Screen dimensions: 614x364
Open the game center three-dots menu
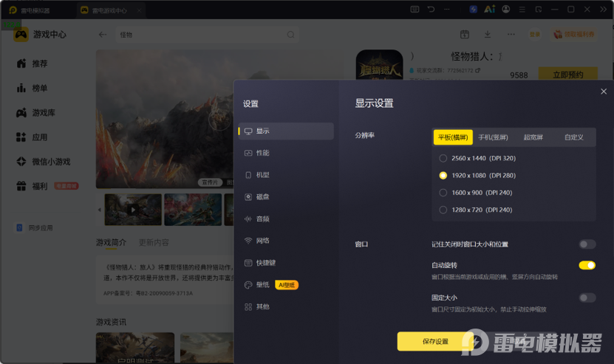[x=511, y=35]
